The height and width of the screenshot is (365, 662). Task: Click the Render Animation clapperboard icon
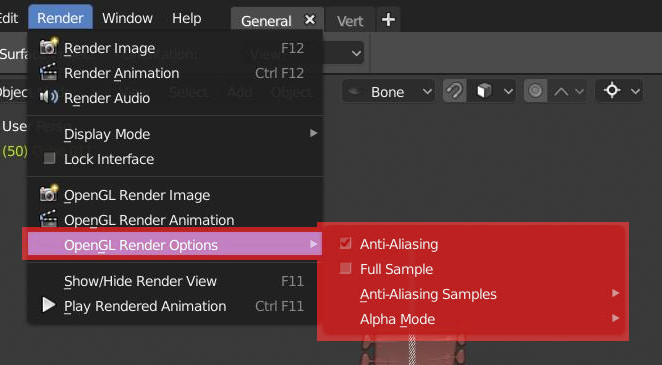click(x=49, y=73)
